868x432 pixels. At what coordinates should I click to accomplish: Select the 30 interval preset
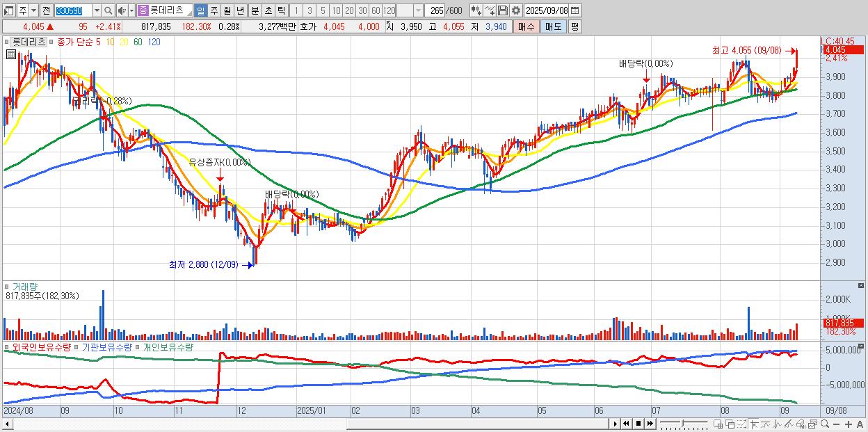362,10
